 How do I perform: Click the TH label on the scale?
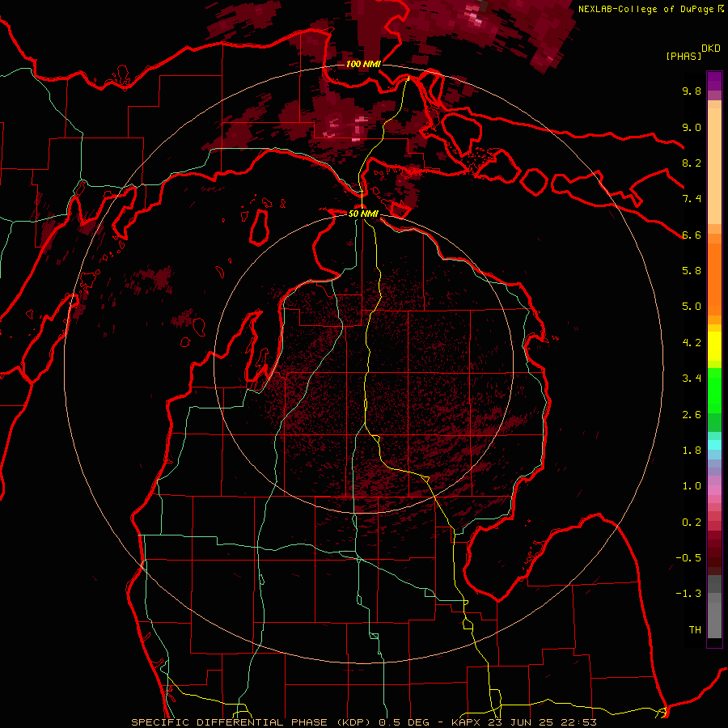[695, 630]
